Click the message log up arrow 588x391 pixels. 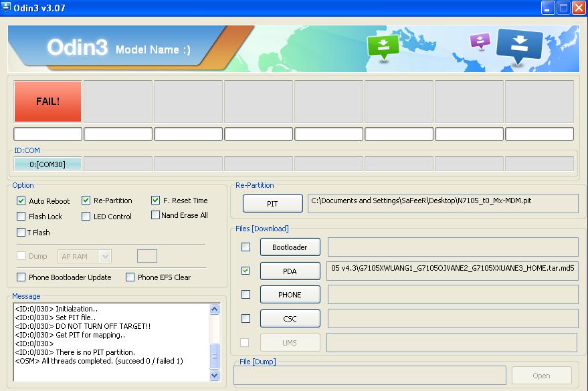215,309
